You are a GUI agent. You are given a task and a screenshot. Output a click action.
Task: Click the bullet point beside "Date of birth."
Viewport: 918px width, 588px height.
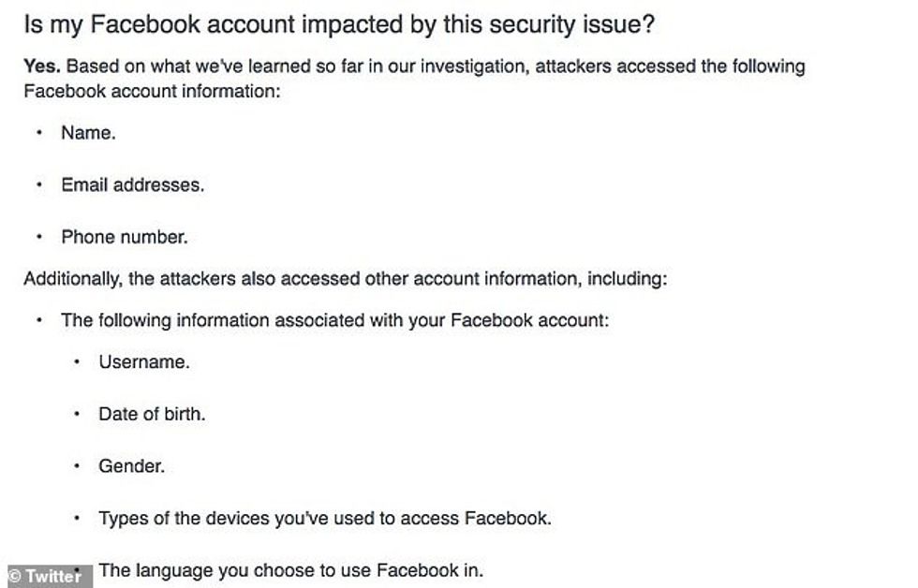pos(77,414)
